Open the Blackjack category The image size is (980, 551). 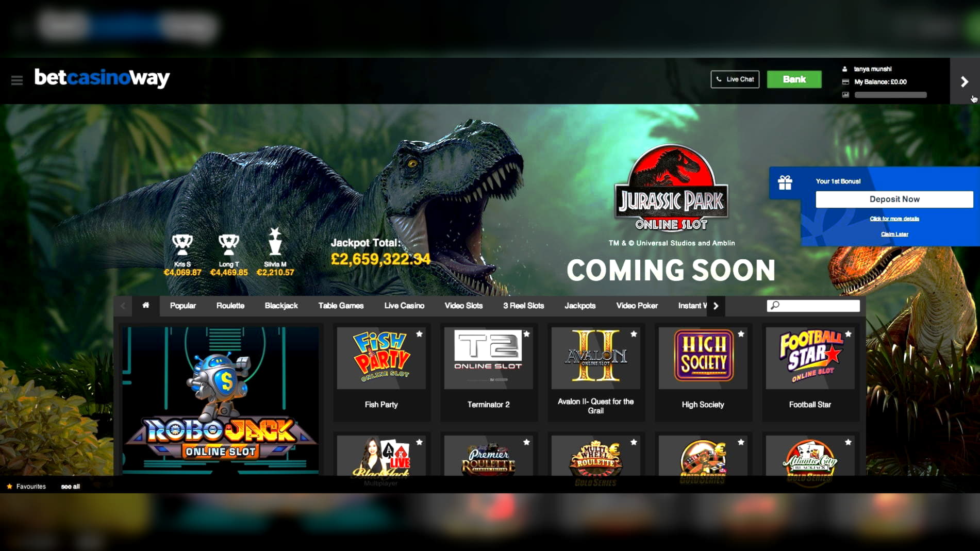pyautogui.click(x=281, y=306)
